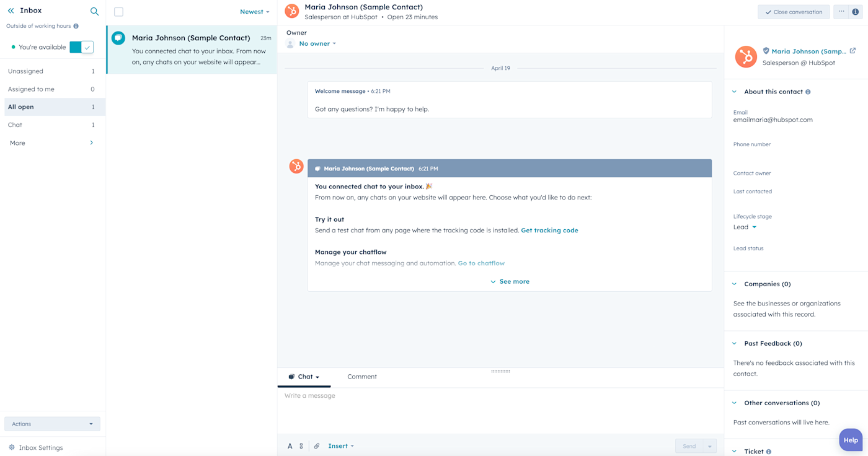Switch to the Comment tab
868x456 pixels.
(362, 377)
